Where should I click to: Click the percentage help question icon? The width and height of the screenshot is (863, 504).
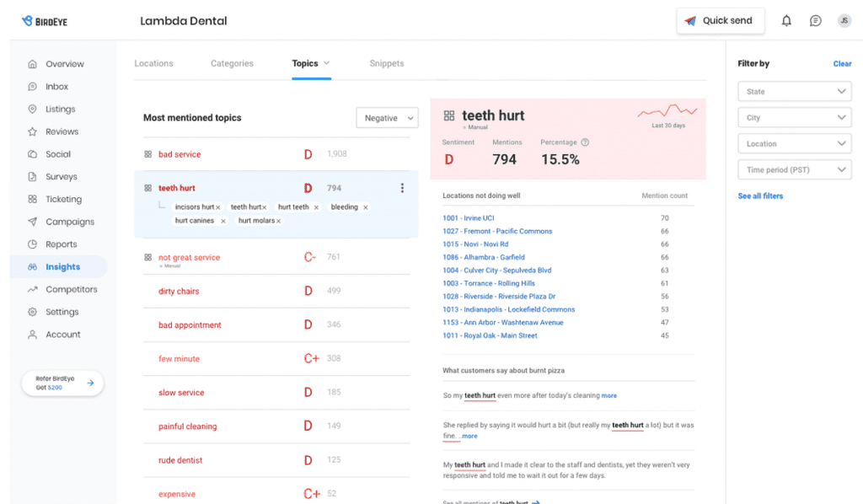tap(585, 142)
